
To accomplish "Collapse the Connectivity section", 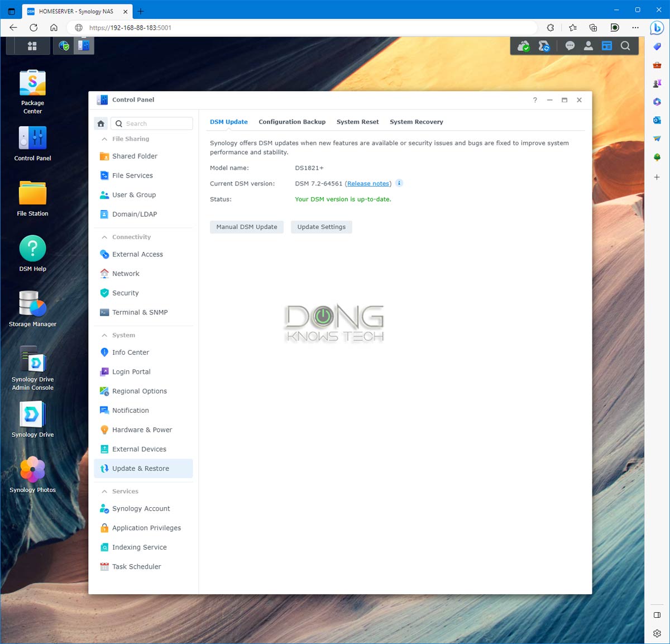I will coord(104,237).
